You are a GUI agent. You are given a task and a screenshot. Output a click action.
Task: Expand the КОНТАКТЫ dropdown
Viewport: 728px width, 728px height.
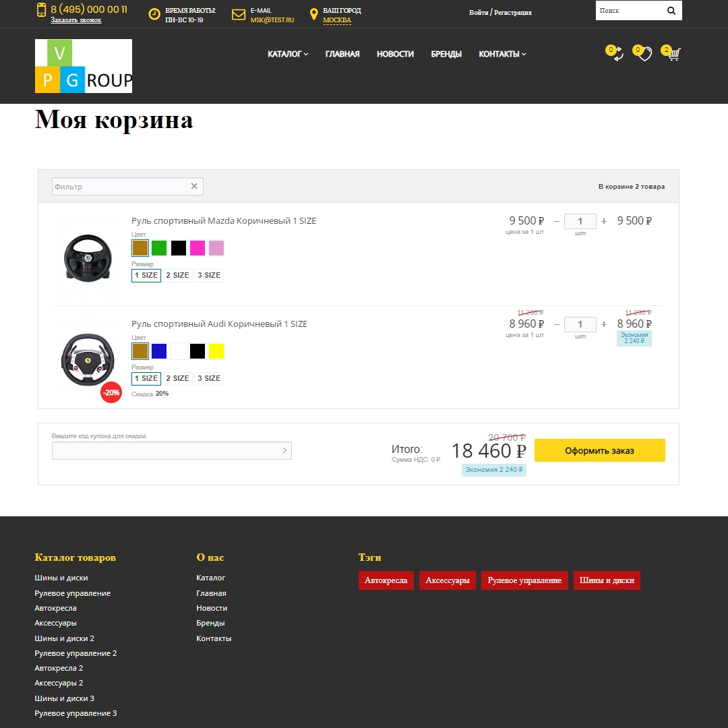coord(502,54)
